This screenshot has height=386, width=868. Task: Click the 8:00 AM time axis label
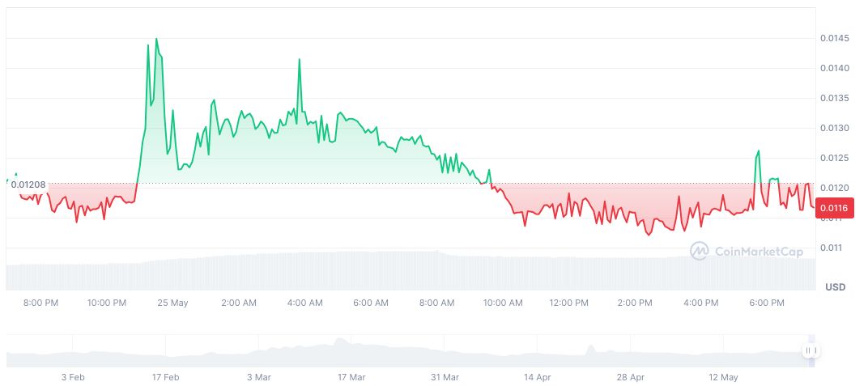[x=437, y=303]
